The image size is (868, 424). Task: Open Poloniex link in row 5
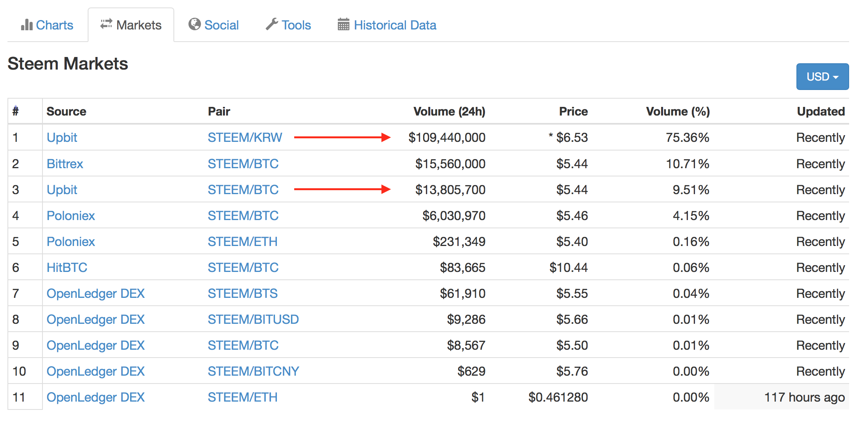71,242
